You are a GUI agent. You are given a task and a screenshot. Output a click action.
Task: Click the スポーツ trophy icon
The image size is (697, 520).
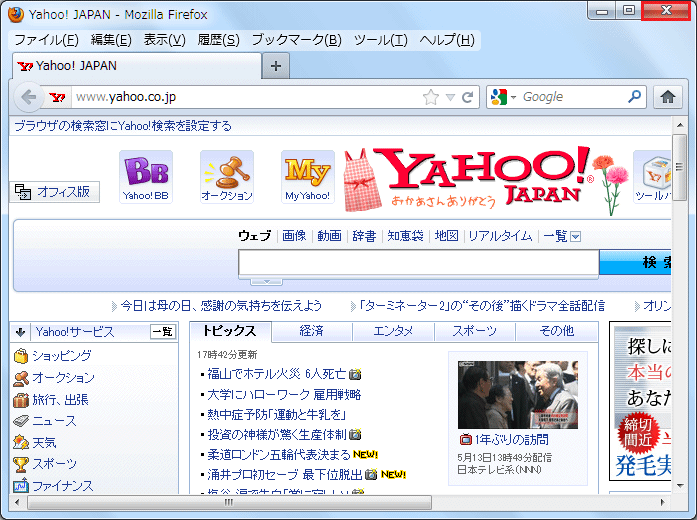(x=21, y=464)
